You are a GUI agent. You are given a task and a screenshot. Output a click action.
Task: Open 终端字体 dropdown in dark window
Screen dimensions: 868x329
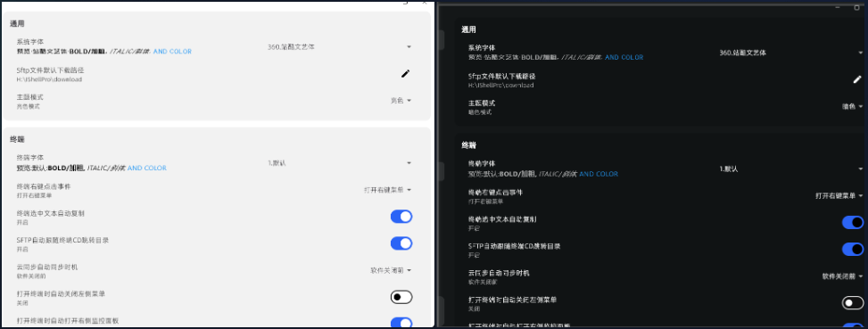pyautogui.click(x=791, y=169)
